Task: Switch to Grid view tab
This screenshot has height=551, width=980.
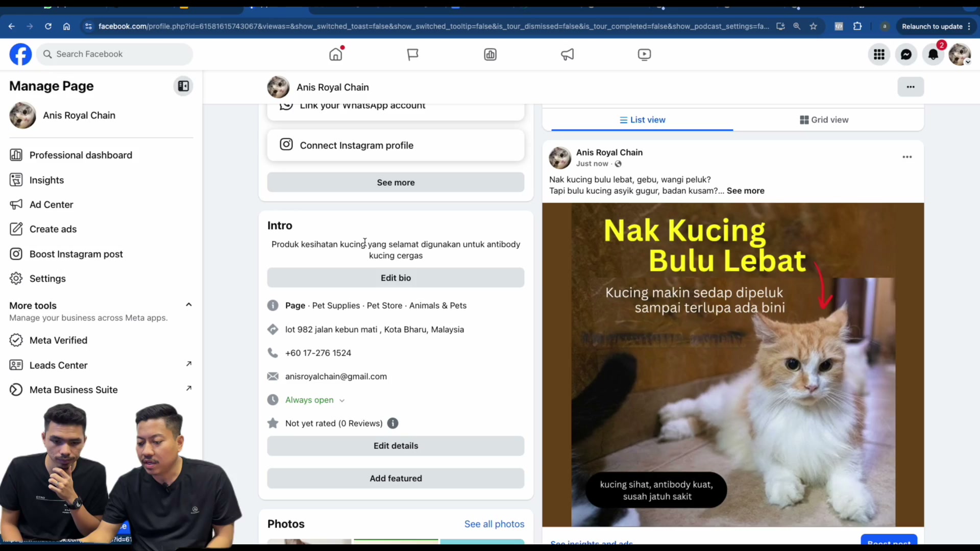Action: 824,119
